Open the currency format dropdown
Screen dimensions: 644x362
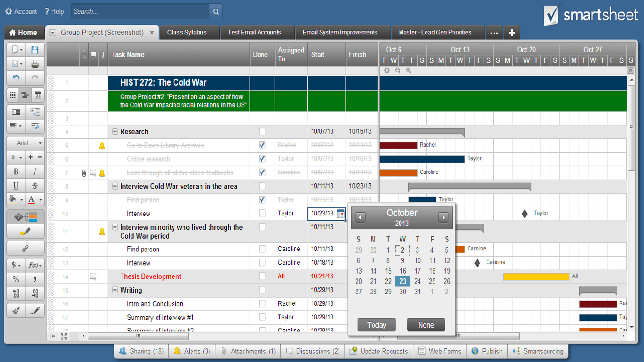[16, 265]
